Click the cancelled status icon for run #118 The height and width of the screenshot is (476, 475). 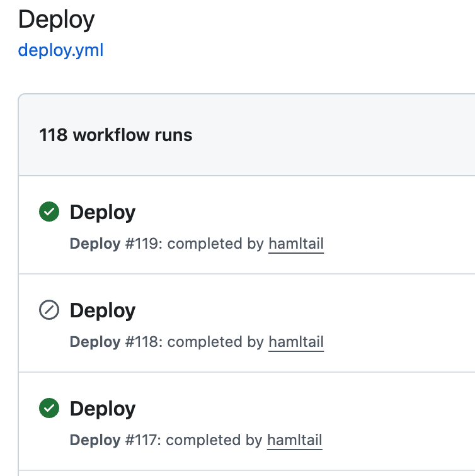pos(49,310)
